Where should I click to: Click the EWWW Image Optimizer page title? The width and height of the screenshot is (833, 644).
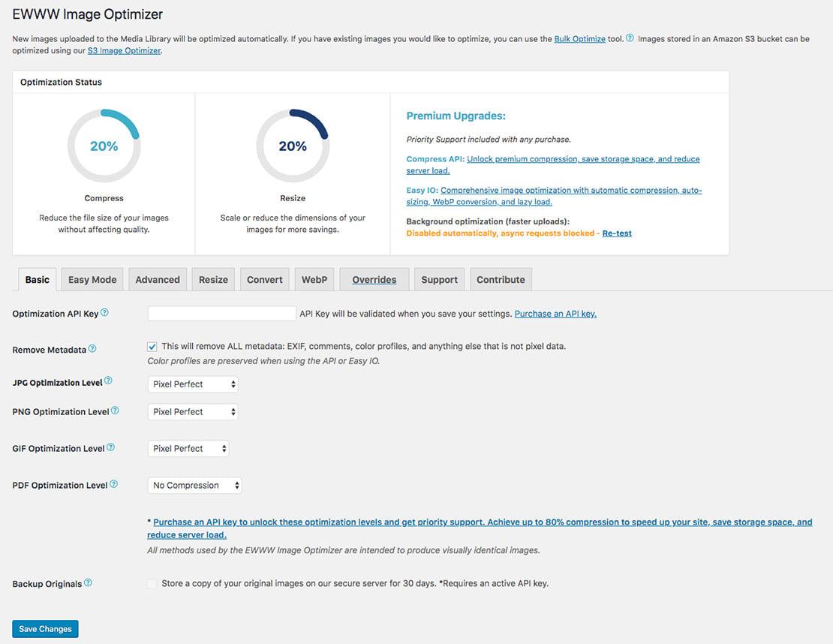pyautogui.click(x=88, y=14)
